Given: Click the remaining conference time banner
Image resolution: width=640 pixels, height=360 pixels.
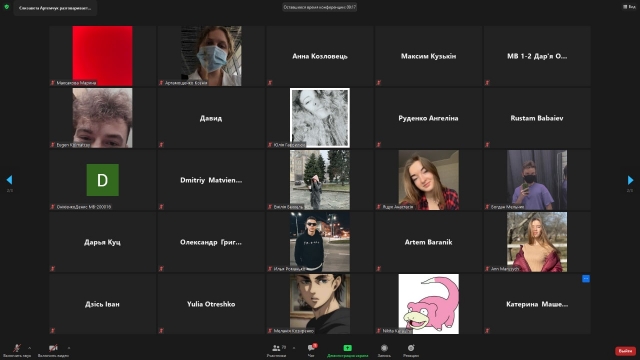Looking at the screenshot, I should (x=320, y=7).
